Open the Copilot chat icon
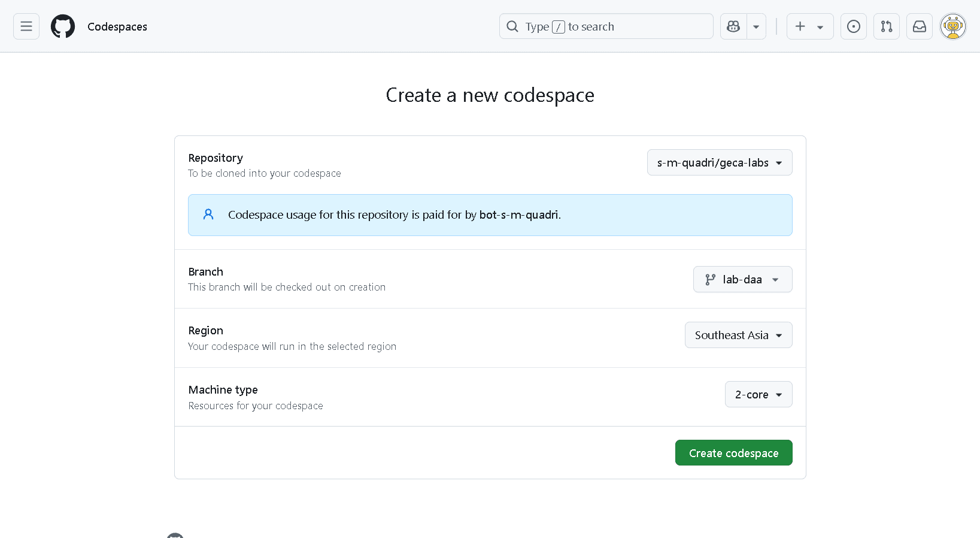This screenshot has height=538, width=980. (x=733, y=26)
